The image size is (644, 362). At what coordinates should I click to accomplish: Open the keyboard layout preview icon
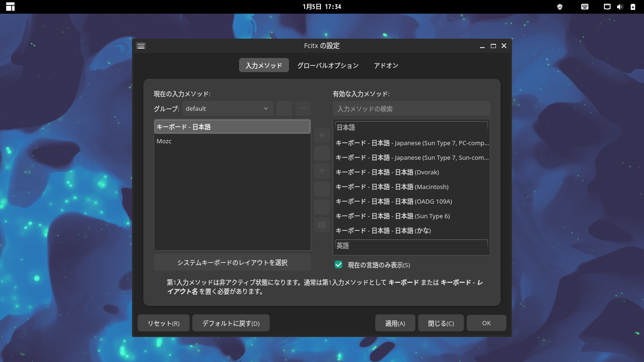(322, 225)
